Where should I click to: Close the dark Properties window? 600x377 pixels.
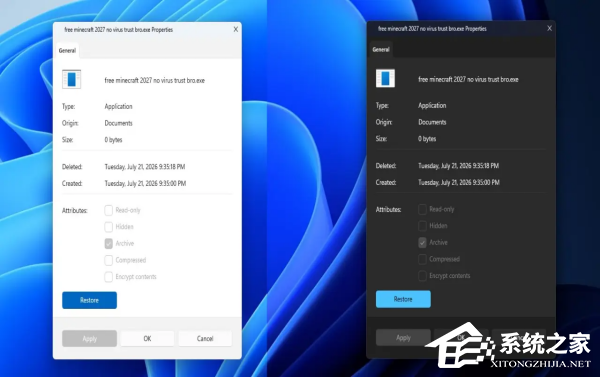549,28
